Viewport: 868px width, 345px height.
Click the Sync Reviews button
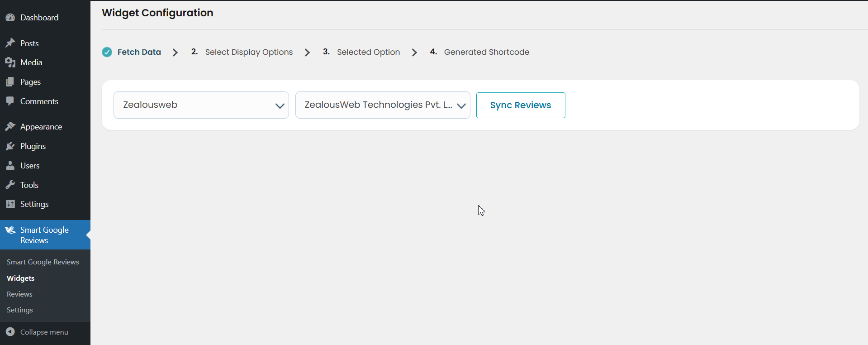[x=521, y=105]
